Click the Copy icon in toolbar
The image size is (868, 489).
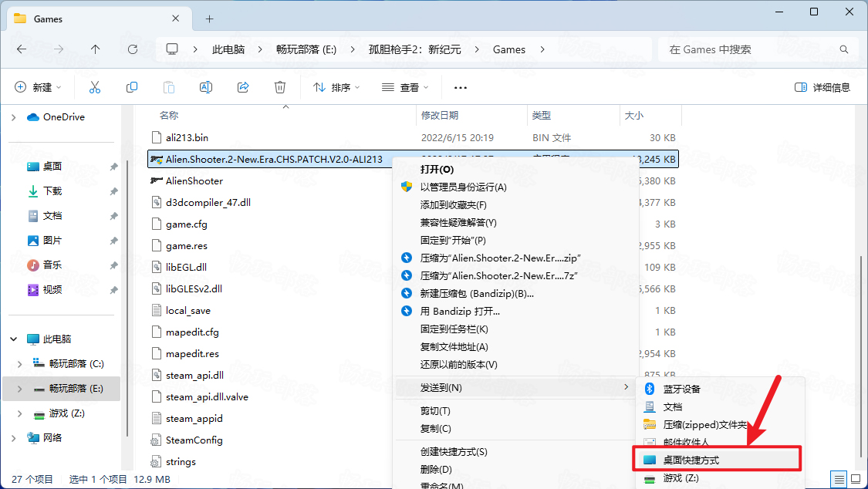[132, 87]
